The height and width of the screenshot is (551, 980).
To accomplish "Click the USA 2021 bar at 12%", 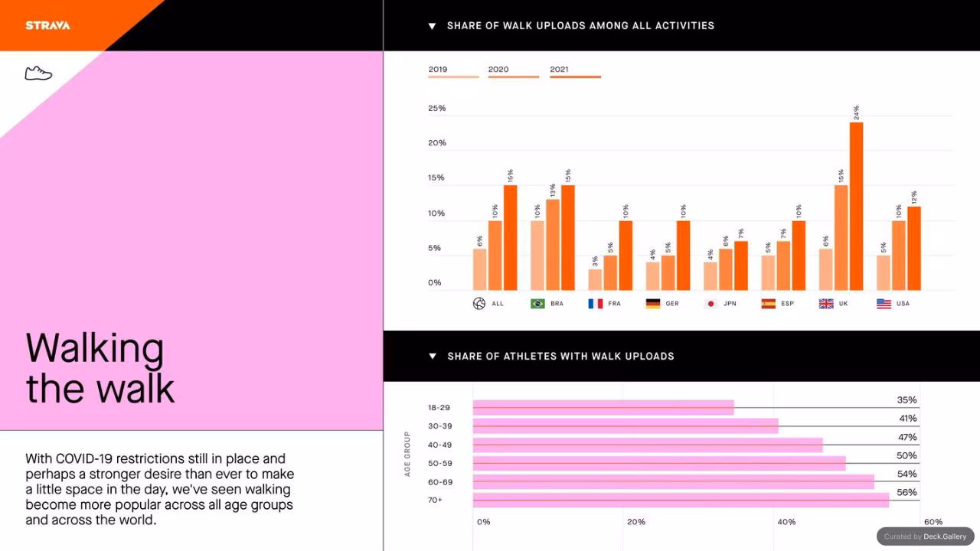I will (914, 249).
